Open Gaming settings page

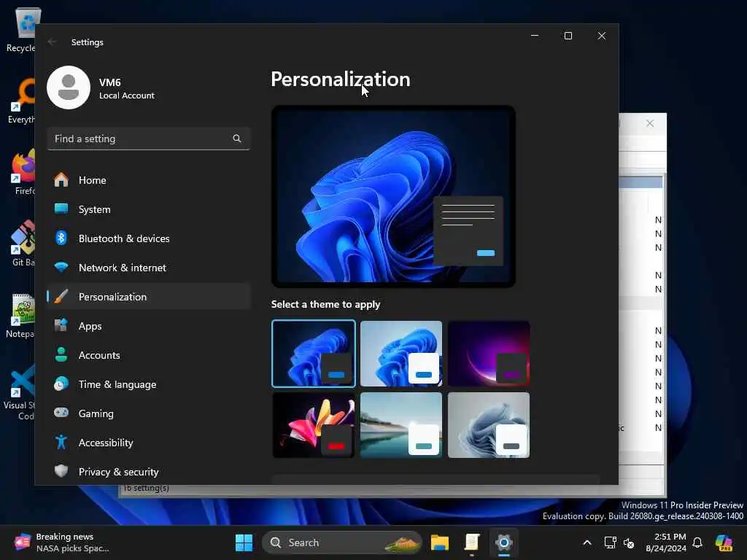(149, 413)
